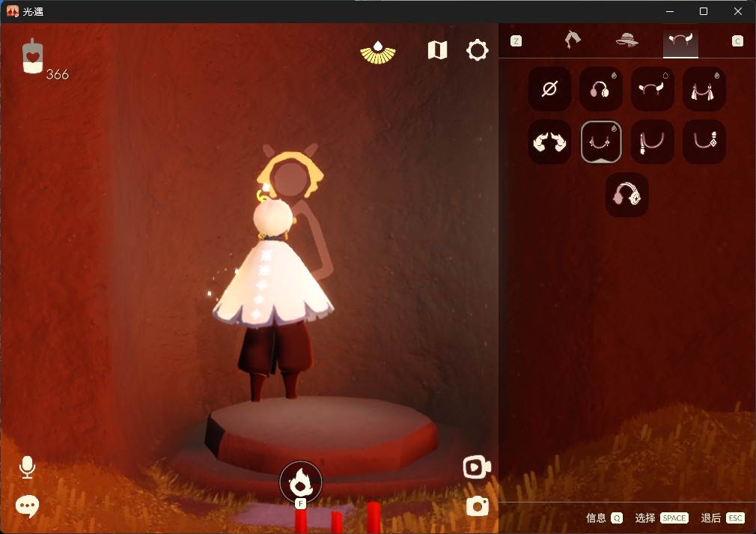Click the winged light fan icon
Viewport: 756px width, 534px height.
click(378, 52)
